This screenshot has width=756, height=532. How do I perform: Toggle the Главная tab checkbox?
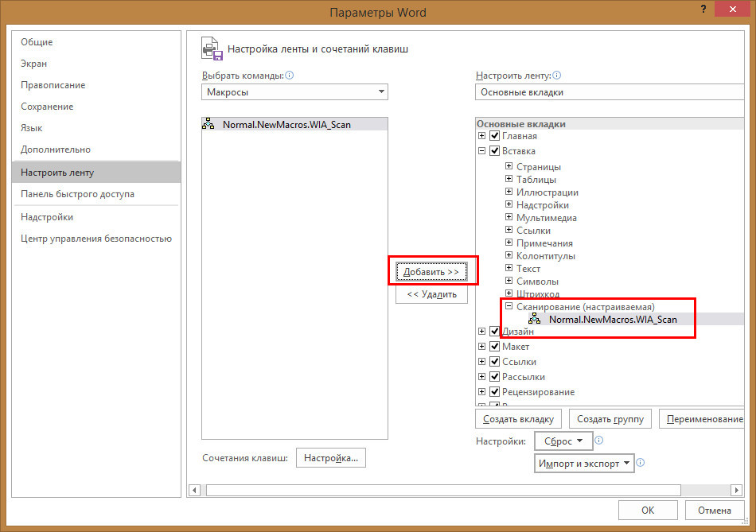[x=494, y=136]
